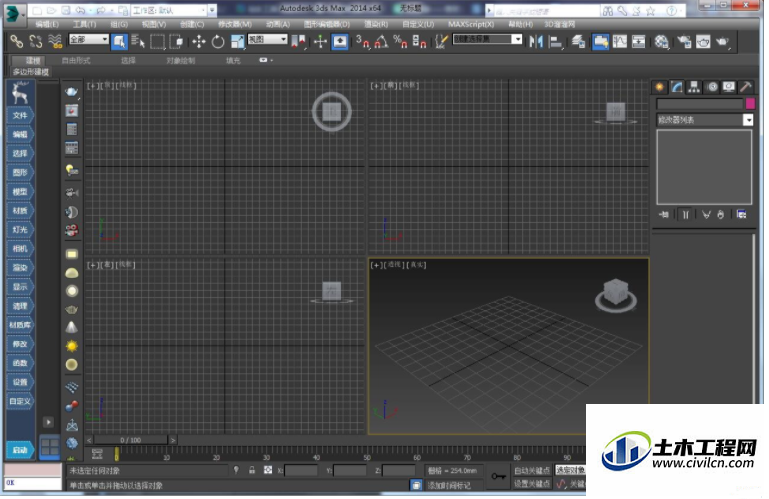Switch to the 对象绘制 ribbon tab

pos(180,60)
